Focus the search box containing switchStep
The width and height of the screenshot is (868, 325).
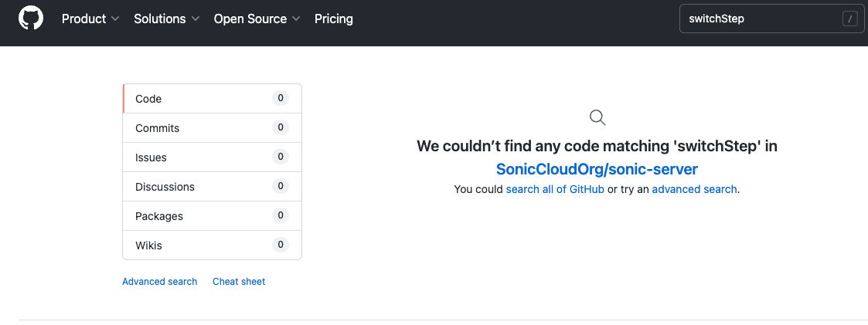(x=757, y=19)
